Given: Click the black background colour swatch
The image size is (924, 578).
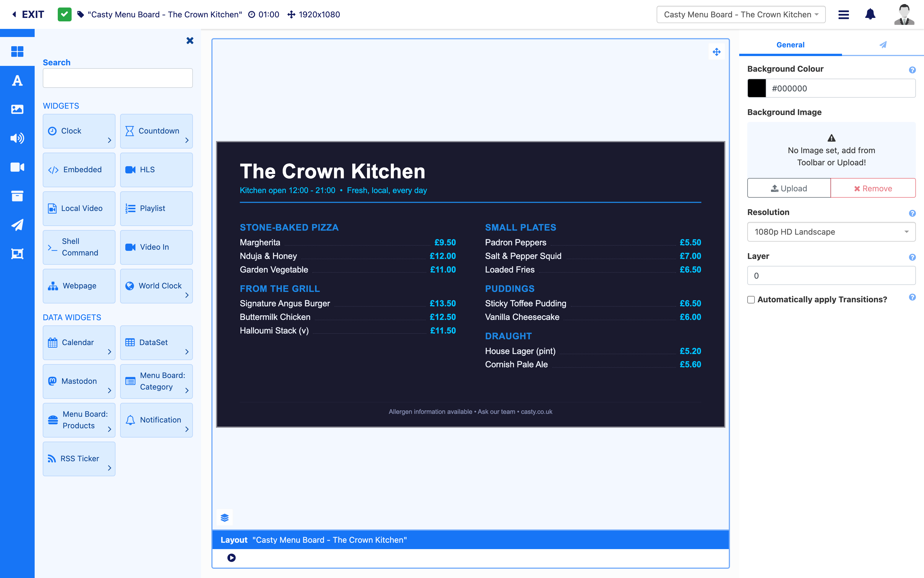Looking at the screenshot, I should point(757,88).
